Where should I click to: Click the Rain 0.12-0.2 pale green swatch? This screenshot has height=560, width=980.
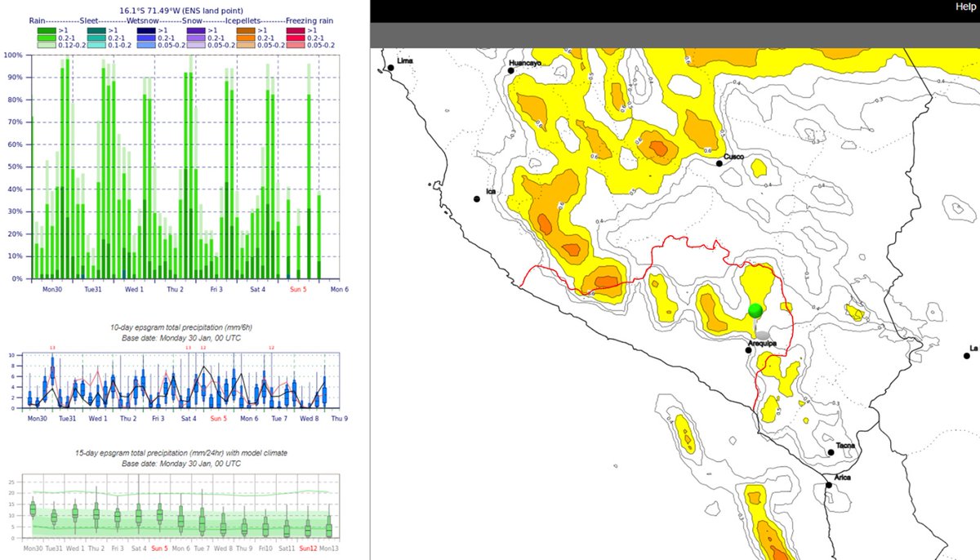pos(47,45)
